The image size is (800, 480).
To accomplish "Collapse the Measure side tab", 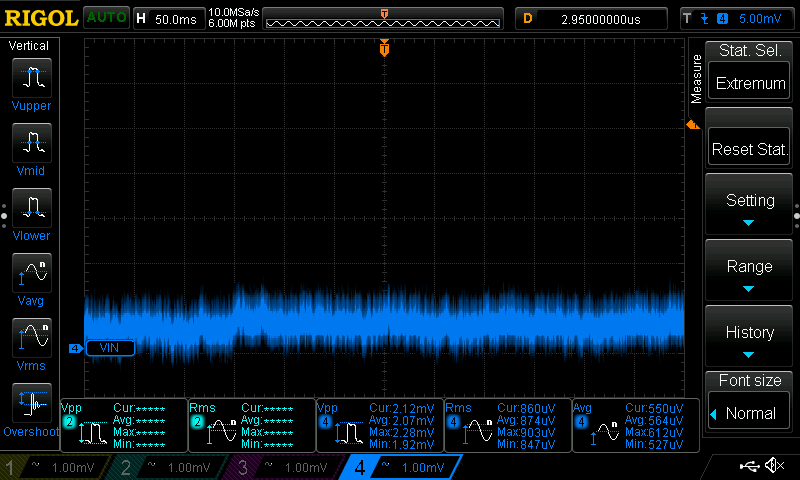I will point(696,79).
